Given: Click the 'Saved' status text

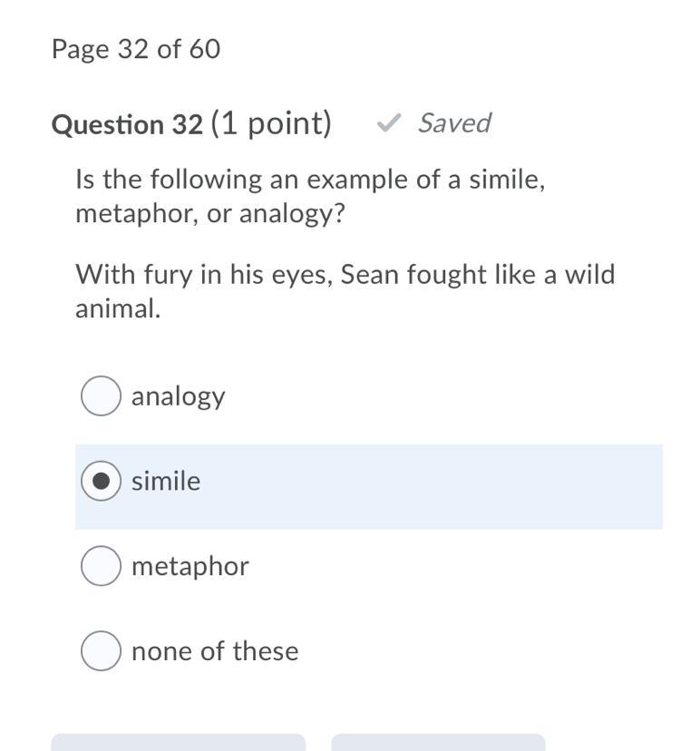Looking at the screenshot, I should coord(453,123).
